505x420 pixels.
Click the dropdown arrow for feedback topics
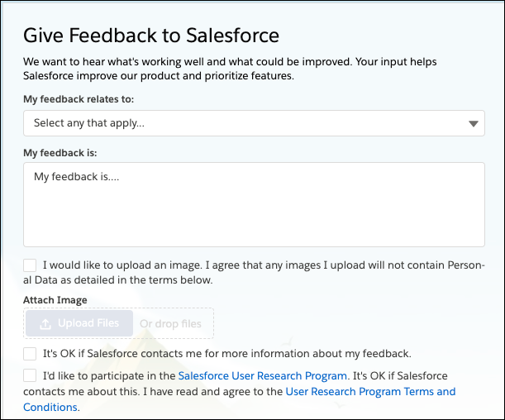pos(473,124)
